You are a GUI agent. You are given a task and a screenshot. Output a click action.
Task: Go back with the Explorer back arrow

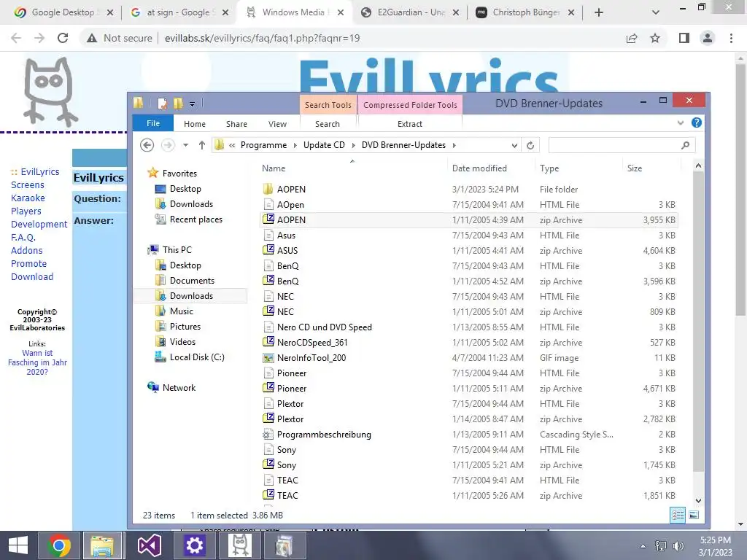(x=147, y=145)
